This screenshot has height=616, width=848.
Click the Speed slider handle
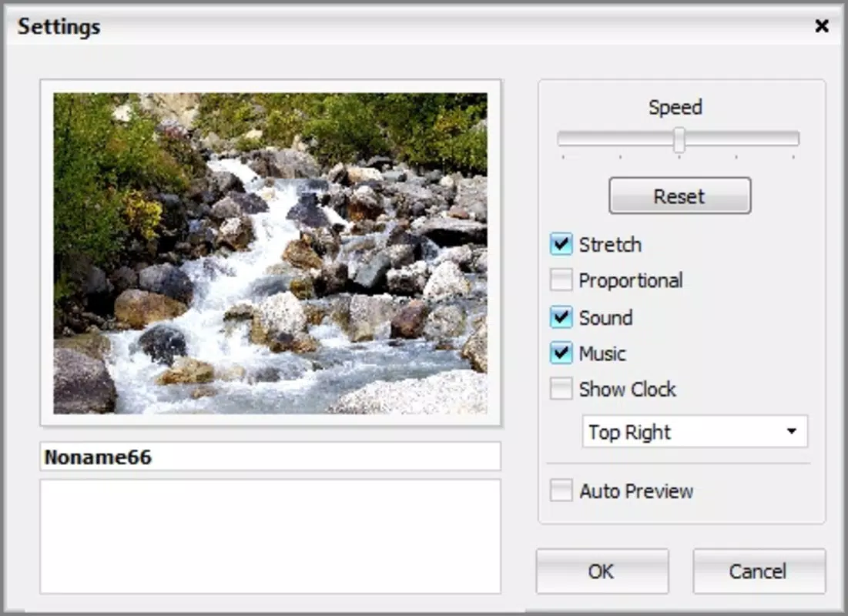679,140
